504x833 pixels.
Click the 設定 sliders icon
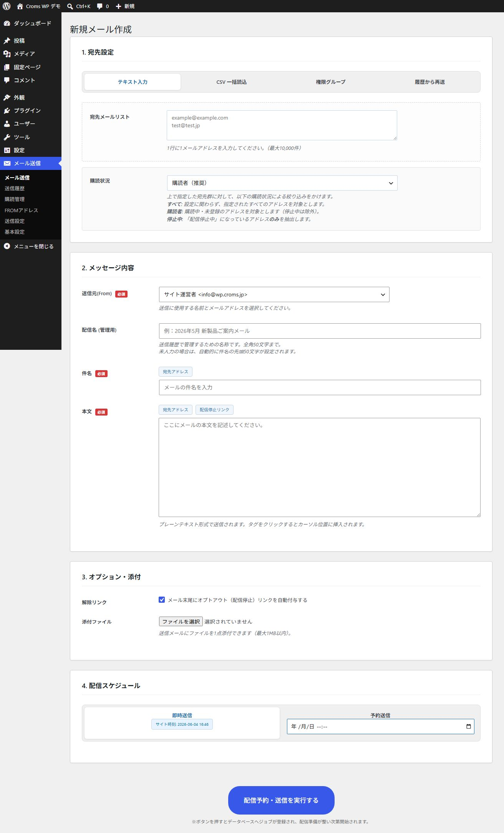click(7, 150)
